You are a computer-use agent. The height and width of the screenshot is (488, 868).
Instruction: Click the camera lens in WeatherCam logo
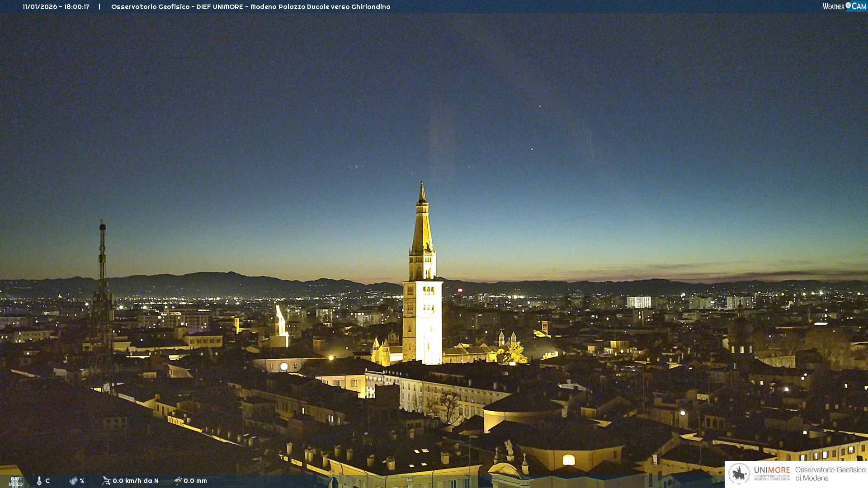848,5
